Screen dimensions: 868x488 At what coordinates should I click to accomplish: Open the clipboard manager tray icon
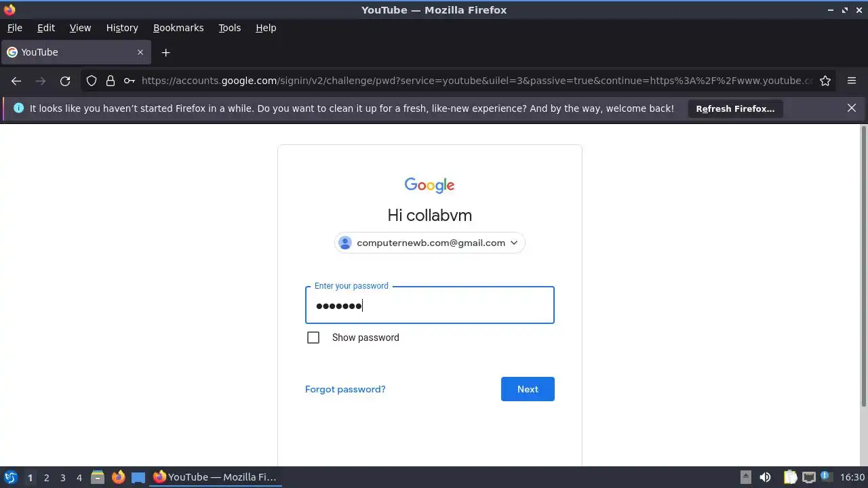tap(790, 477)
